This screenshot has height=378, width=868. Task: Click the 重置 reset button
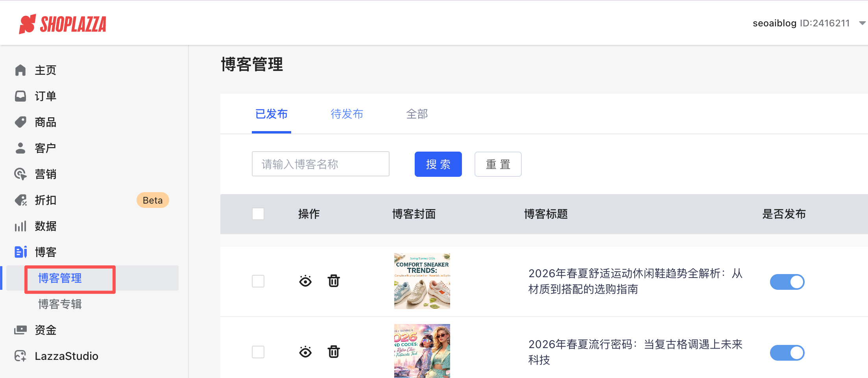(498, 164)
